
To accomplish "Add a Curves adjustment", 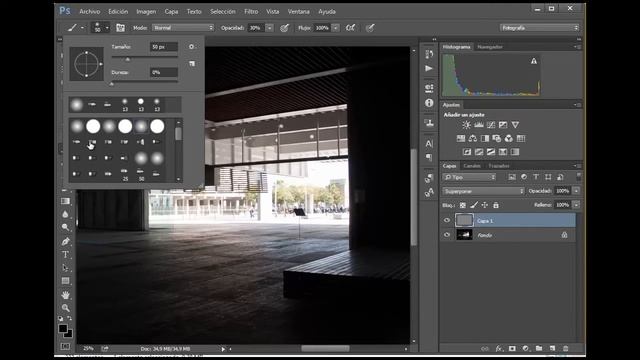I will (491, 125).
